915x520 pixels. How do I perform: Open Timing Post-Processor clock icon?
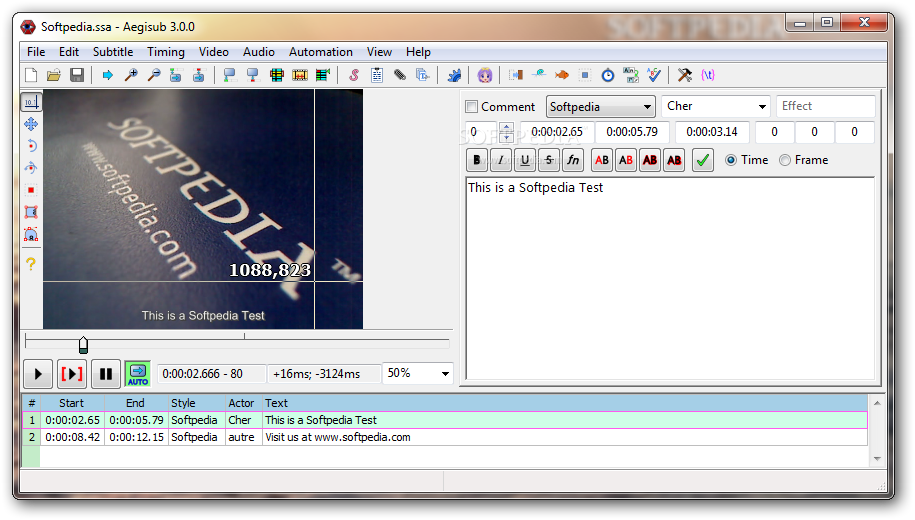point(608,75)
